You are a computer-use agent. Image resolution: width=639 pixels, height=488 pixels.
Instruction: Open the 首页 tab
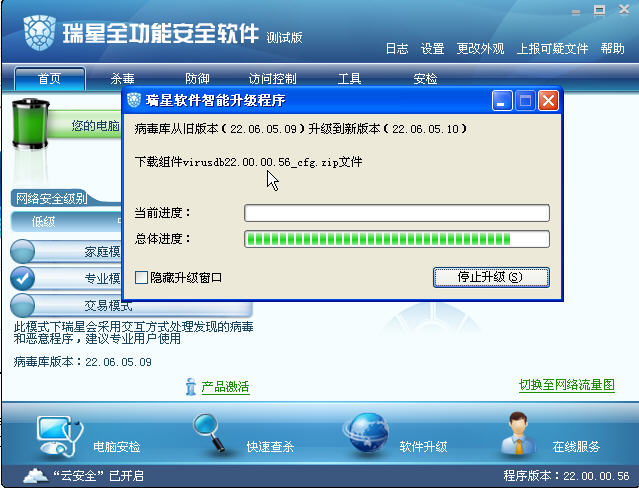pyautogui.click(x=50, y=78)
